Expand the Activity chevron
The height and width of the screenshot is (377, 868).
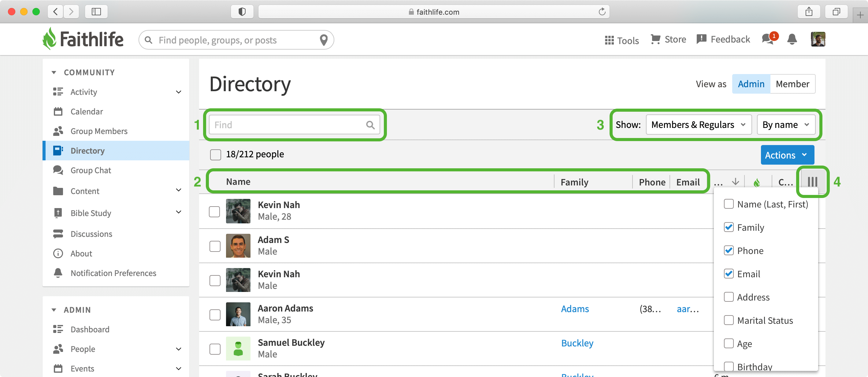[x=179, y=92]
